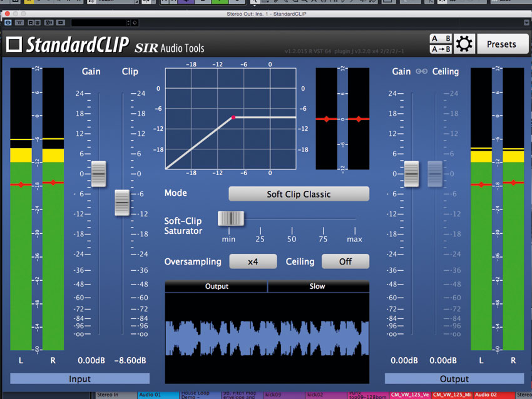This screenshot has width=532, height=399.
Task: Toggle the Ceiling Off button
Action: 345,261
